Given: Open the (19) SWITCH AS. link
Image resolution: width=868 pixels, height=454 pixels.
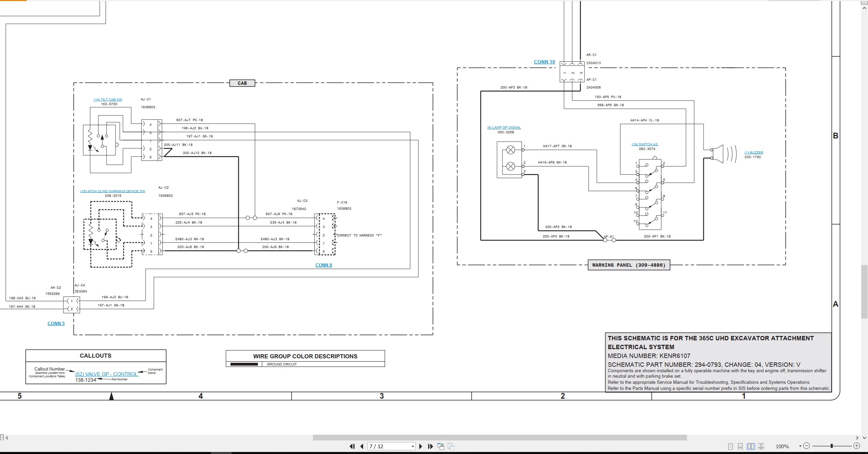Looking at the screenshot, I should coord(645,144).
